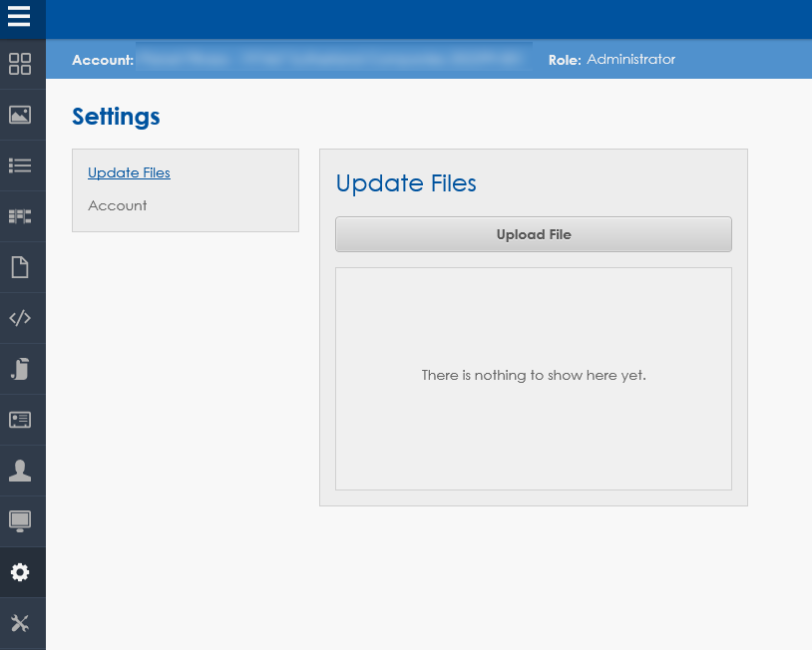Viewport: 812px width, 650px height.
Task: Open the ID card icon
Action: click(x=20, y=420)
